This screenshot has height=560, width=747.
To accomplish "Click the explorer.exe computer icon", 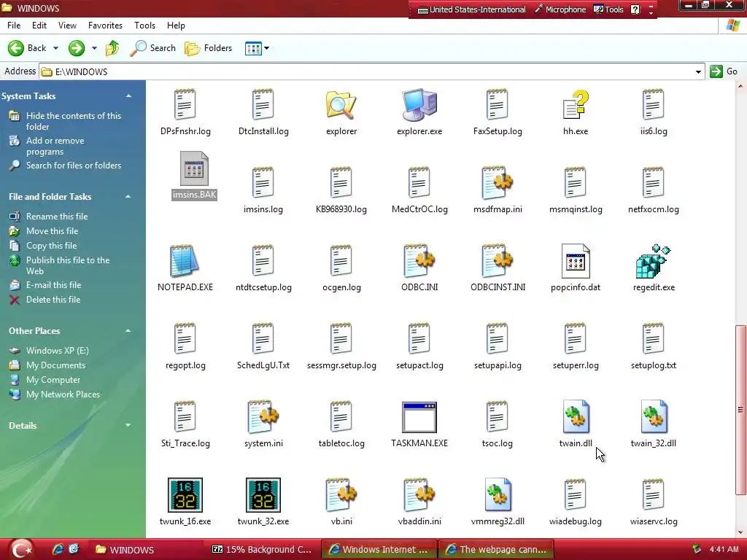I will 419,105.
